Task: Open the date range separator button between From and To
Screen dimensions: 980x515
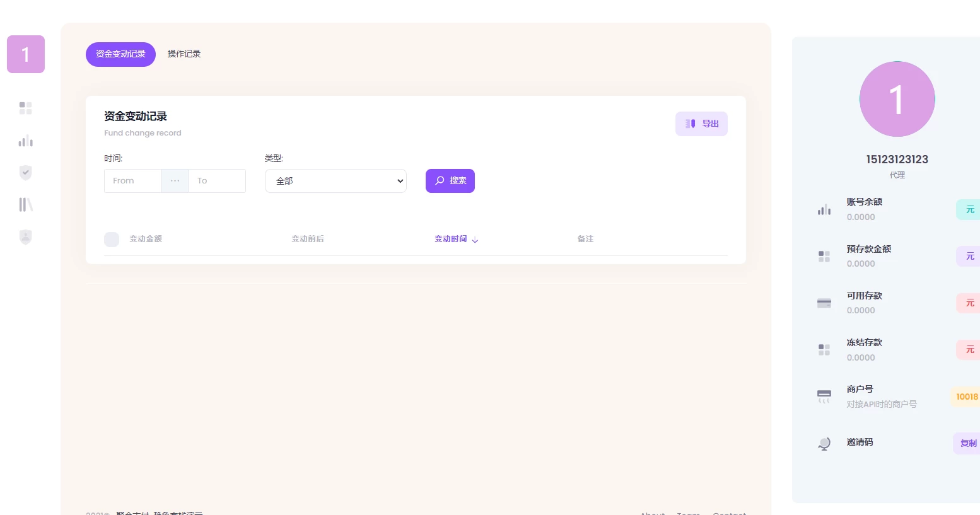Action: tap(175, 181)
